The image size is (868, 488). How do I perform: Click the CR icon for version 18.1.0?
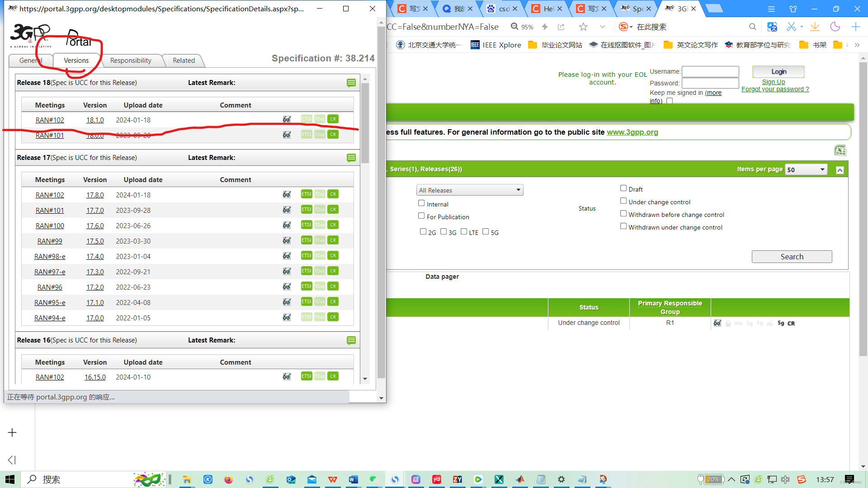(333, 119)
